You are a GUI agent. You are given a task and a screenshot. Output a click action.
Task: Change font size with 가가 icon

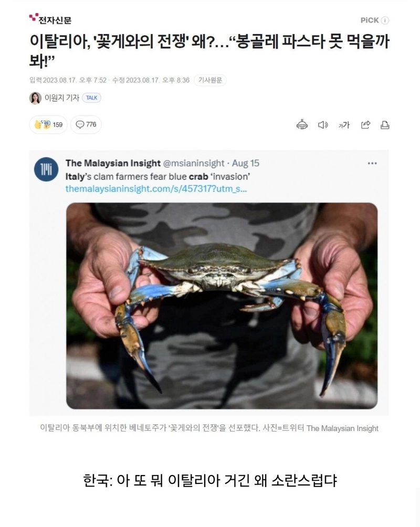[x=344, y=125]
